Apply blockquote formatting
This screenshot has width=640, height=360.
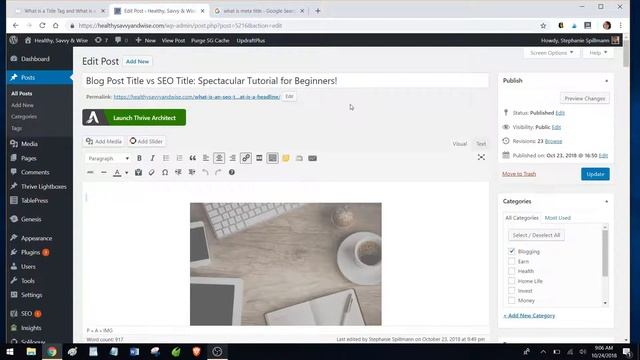tap(193, 158)
